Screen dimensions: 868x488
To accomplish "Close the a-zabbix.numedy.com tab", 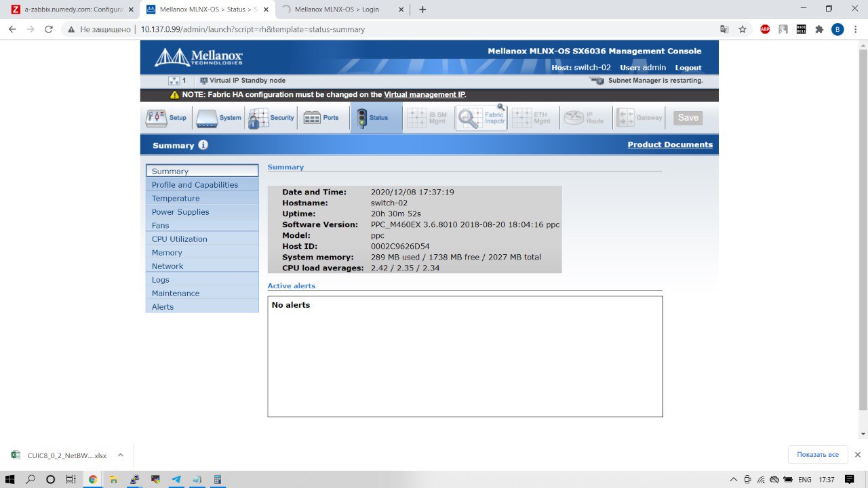I will pos(131,9).
